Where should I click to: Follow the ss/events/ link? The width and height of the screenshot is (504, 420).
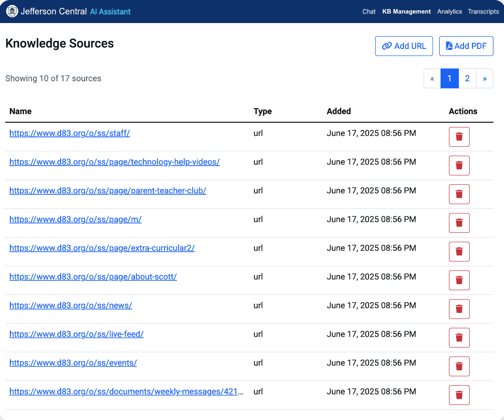(x=73, y=363)
